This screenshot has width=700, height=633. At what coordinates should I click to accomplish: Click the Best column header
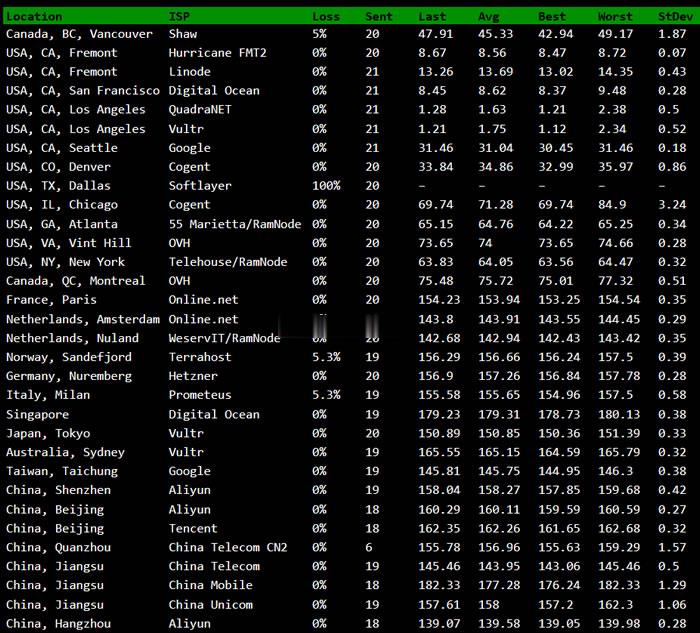[552, 17]
